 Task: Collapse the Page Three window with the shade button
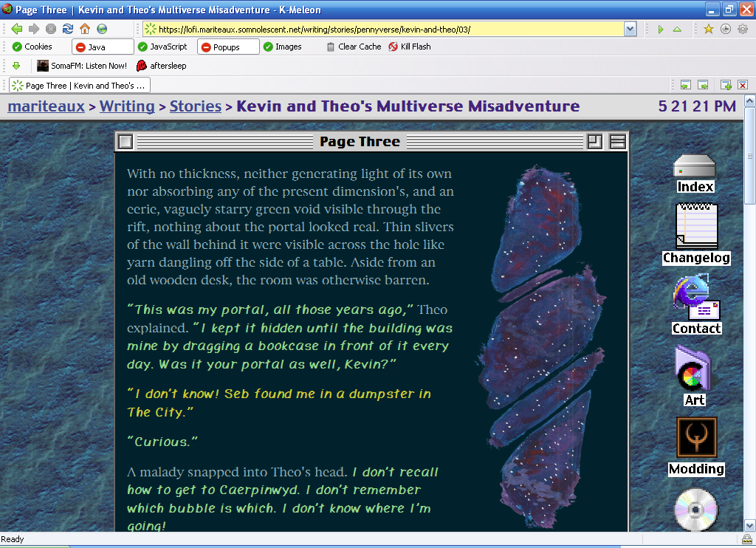pos(617,142)
